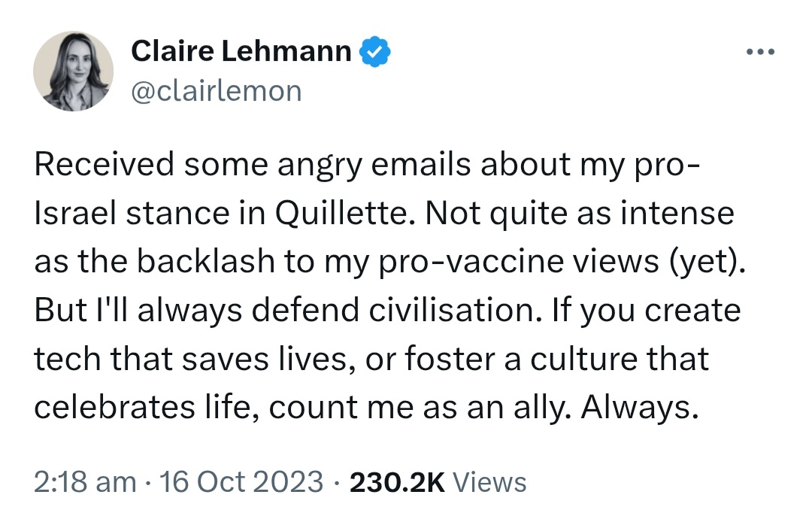Screen dimensions: 812x516
Task: Click the word civilisation in the tweet
Action: click(456, 310)
